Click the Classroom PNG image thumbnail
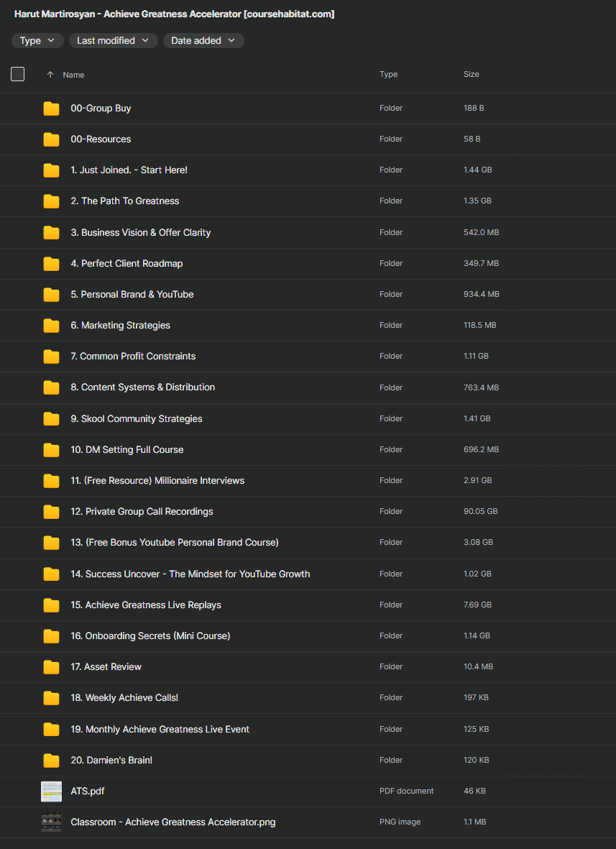 coord(51,822)
